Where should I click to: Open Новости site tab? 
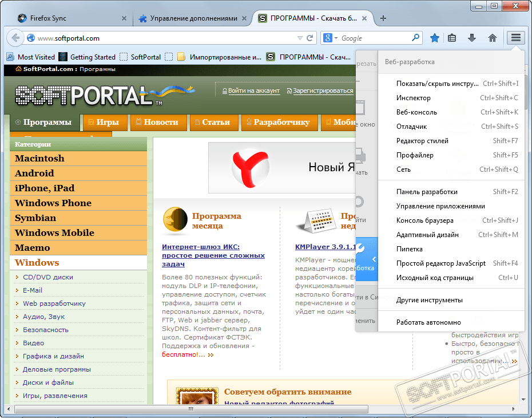(158, 122)
